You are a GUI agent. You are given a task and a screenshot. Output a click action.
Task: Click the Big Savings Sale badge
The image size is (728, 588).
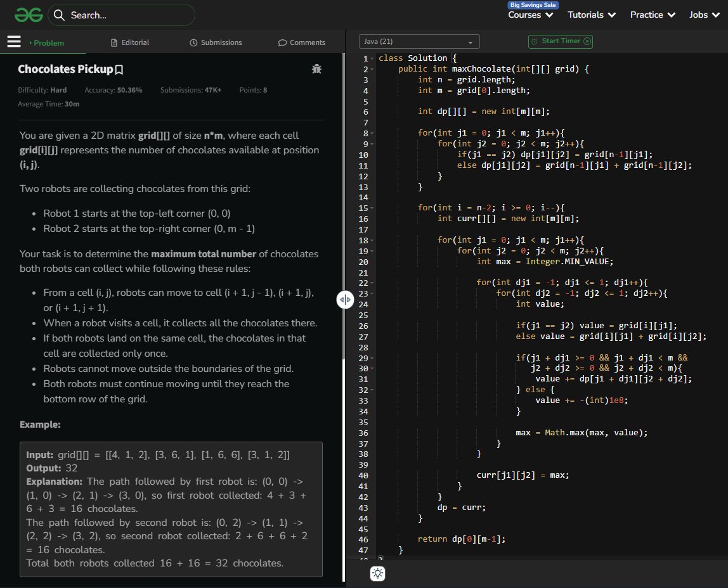click(533, 4)
